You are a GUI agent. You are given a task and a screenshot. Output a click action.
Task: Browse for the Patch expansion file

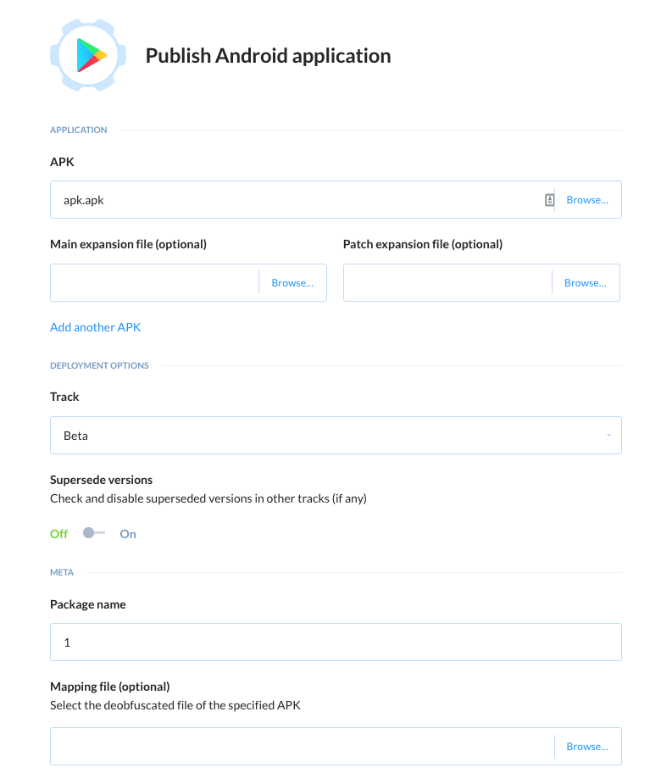click(x=586, y=283)
